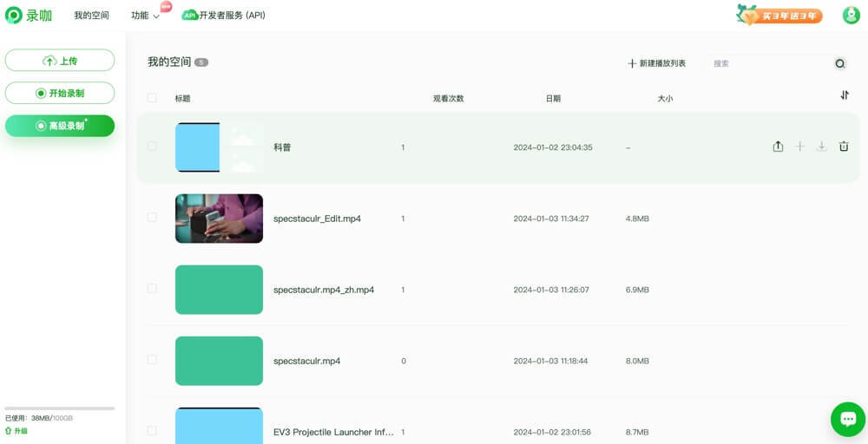Open the EV3 Projectile Launcher thumbnail
868x444 pixels.
(x=220, y=426)
